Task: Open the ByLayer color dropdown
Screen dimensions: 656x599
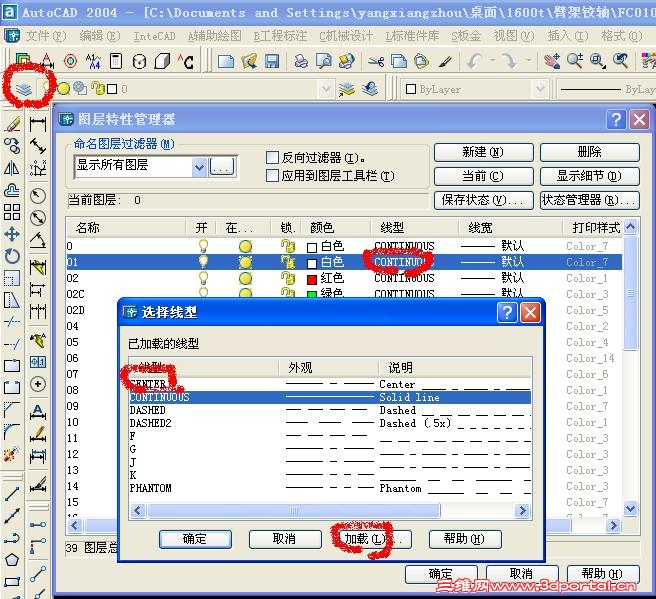Action: pos(540,89)
